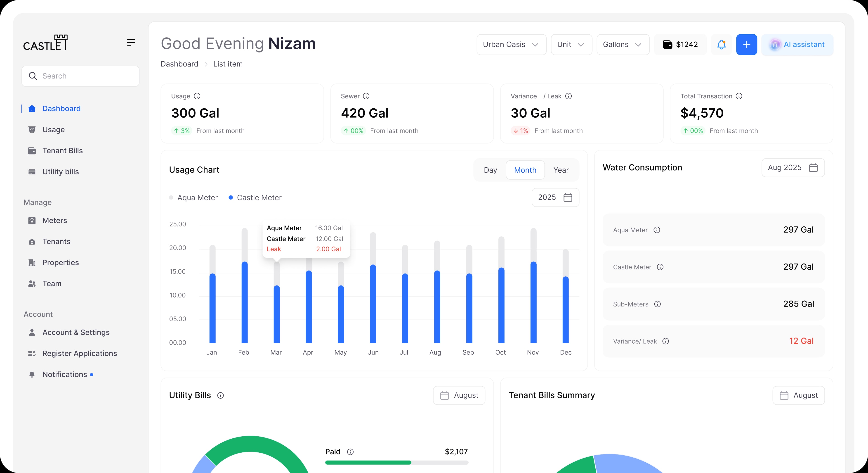Click the blue plus add button
The width and height of the screenshot is (868, 473).
(746, 45)
